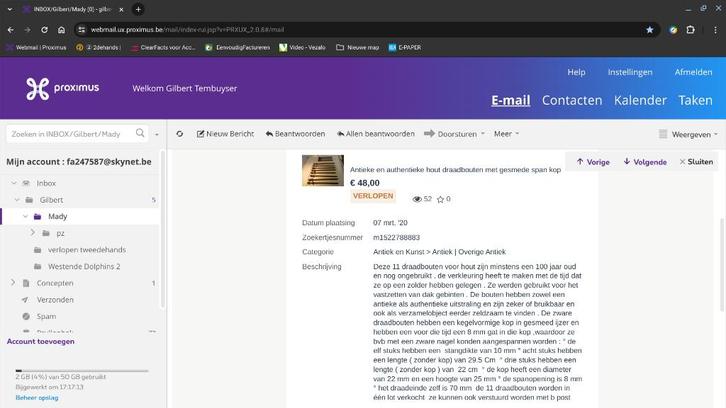Refresh the mailbox with reload icon
726x408 pixels.
[180, 134]
